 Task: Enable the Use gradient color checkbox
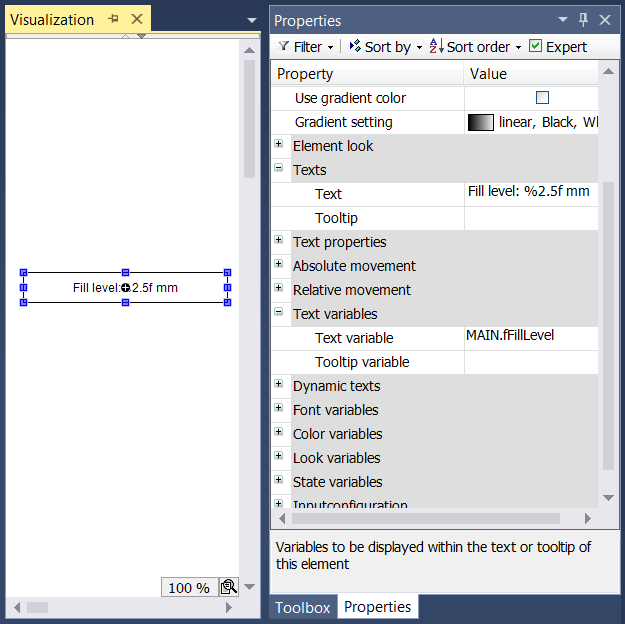click(542, 97)
